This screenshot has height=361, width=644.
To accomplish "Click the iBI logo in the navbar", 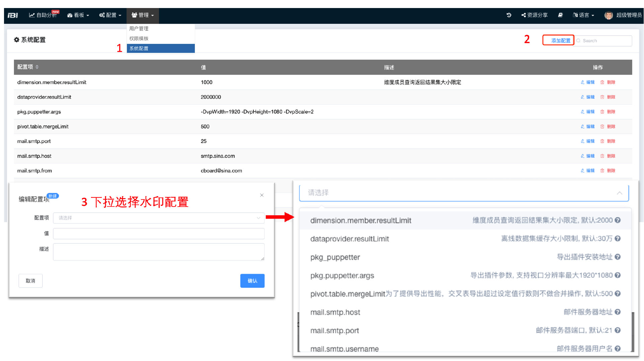I will 13,15.
